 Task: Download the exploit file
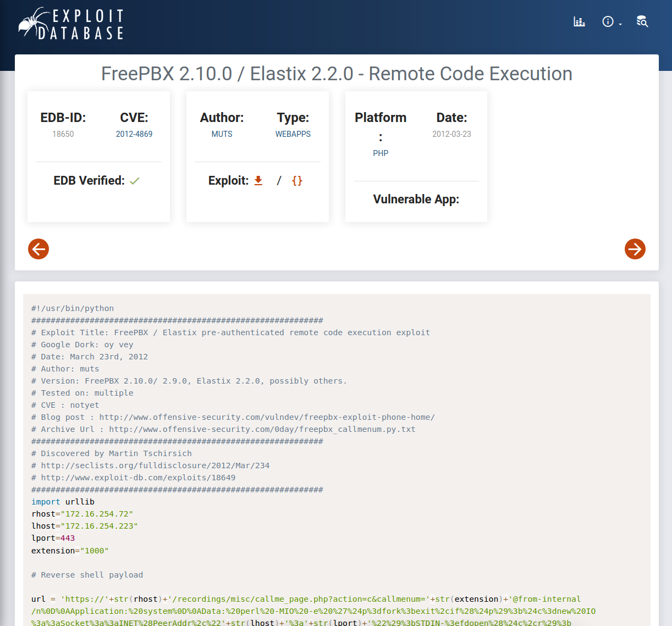click(258, 180)
